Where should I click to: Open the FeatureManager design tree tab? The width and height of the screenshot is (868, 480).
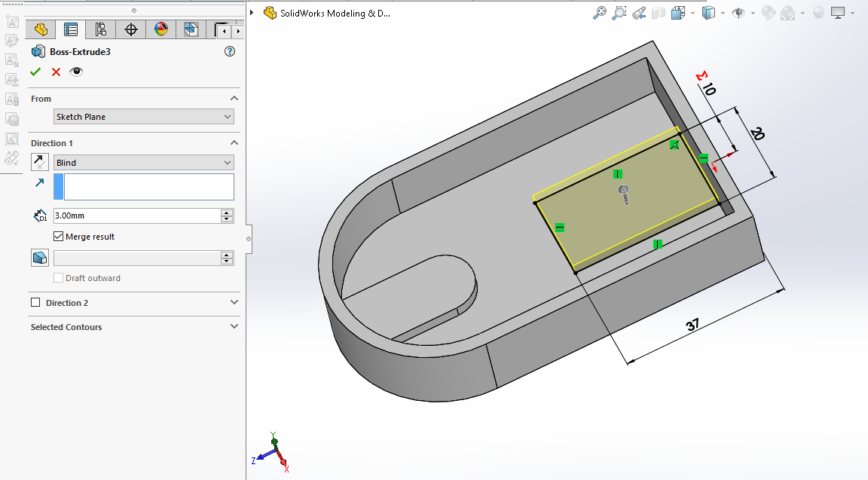[41, 29]
